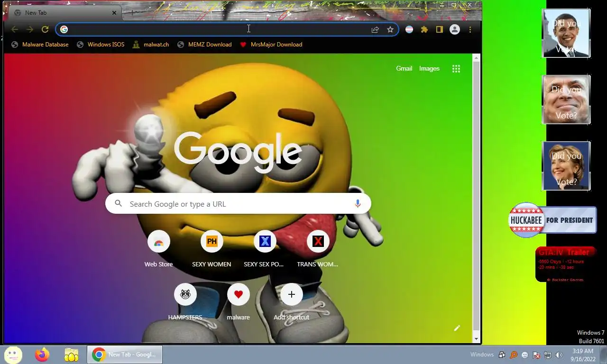Image resolution: width=607 pixels, height=364 pixels.
Task: Click the browser forward arrow
Action: tap(30, 29)
